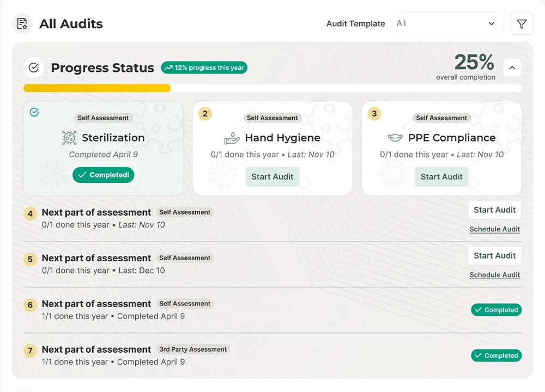Open the Audit Template All dropdown
Screen dimensions: 545x392
pyautogui.click(x=446, y=23)
